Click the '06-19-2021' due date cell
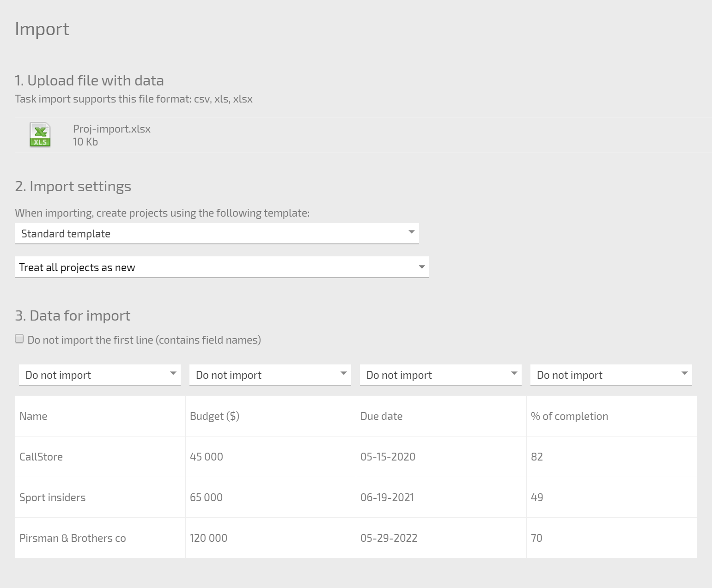Viewport: 712px width, 588px height. 441,497
